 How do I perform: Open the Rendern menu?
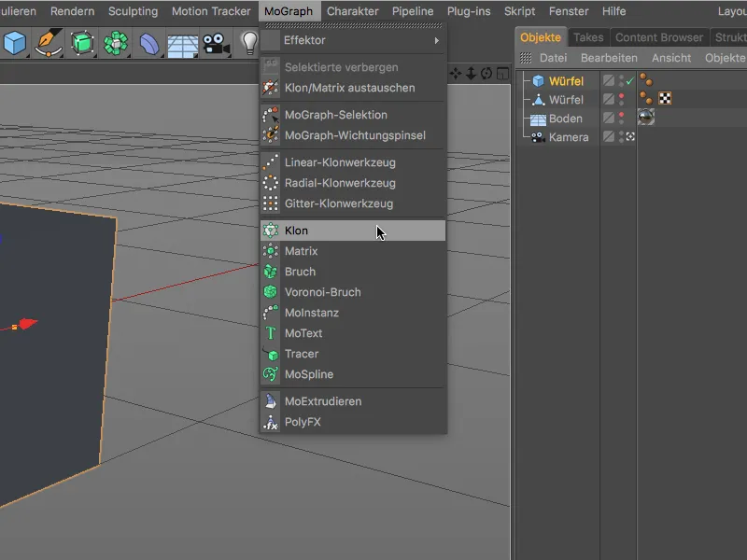(73, 11)
